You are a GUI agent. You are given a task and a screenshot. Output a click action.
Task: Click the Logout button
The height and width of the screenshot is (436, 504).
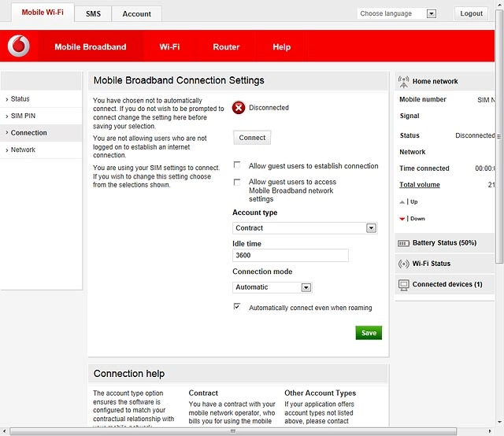coord(471,13)
